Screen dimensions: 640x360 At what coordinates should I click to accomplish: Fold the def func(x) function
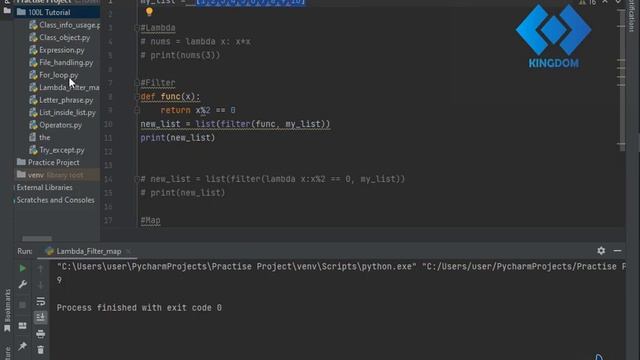(x=137, y=97)
